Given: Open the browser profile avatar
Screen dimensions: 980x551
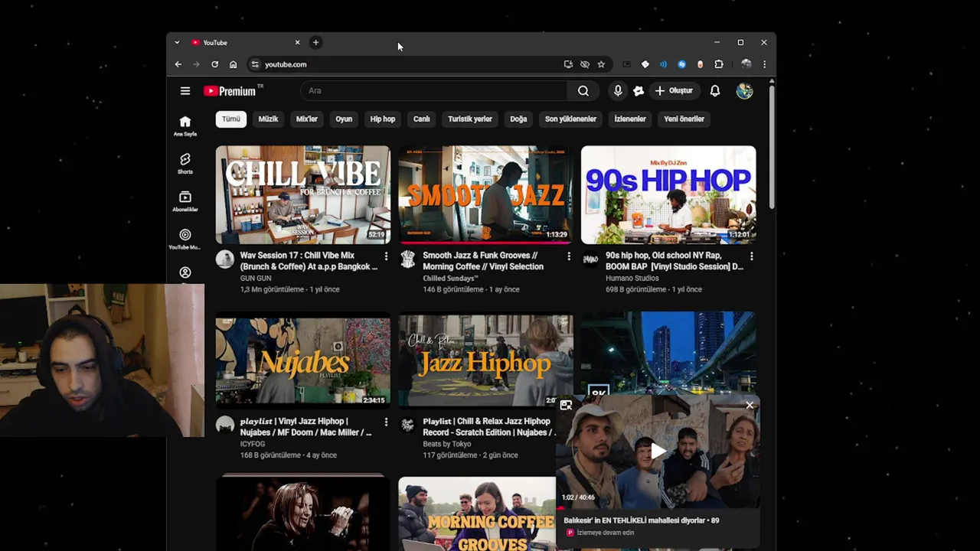Looking at the screenshot, I should click(746, 64).
